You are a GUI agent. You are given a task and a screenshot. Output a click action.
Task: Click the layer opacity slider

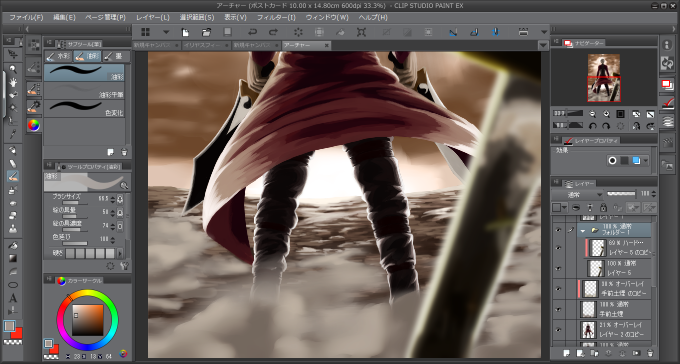click(621, 194)
